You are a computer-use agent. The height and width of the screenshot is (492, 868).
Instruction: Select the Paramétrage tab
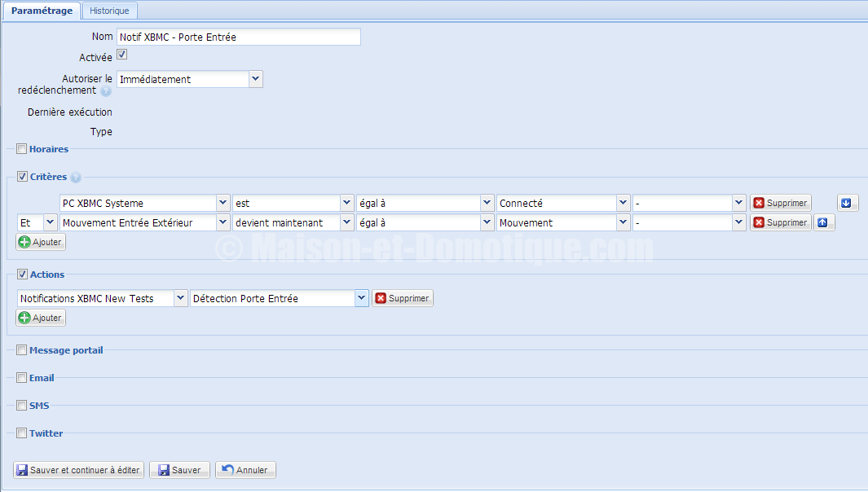point(42,11)
